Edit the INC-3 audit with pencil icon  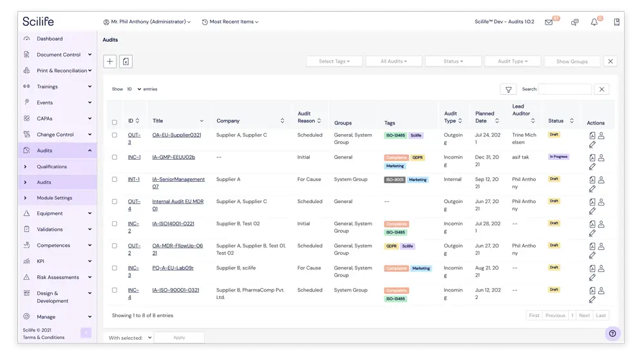[592, 278]
